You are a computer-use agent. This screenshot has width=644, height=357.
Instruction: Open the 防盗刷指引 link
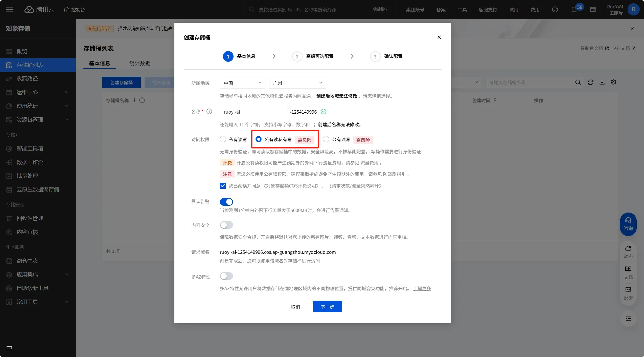coord(394,174)
